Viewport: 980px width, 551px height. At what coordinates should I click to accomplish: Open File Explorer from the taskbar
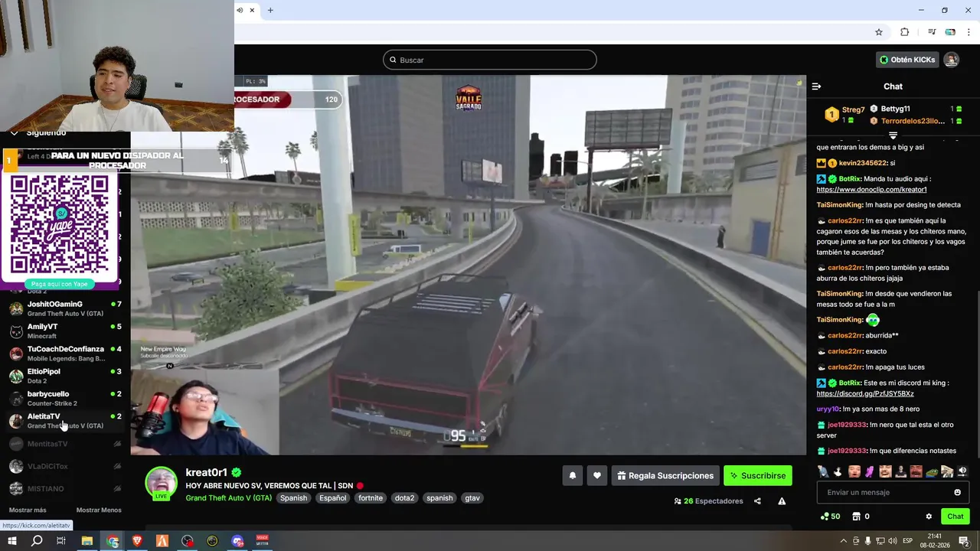point(87,541)
